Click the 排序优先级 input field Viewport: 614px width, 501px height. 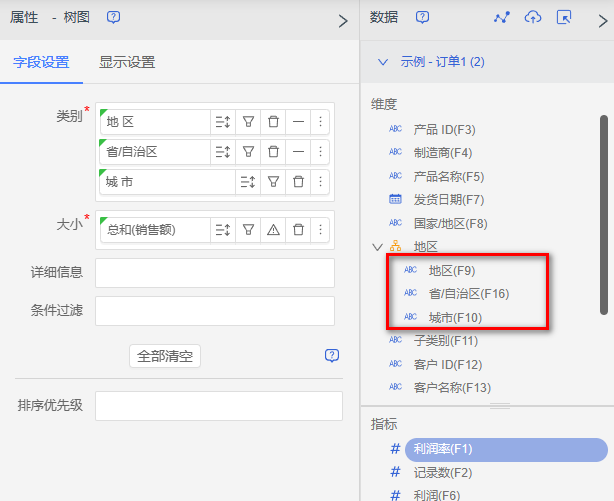[214, 406]
